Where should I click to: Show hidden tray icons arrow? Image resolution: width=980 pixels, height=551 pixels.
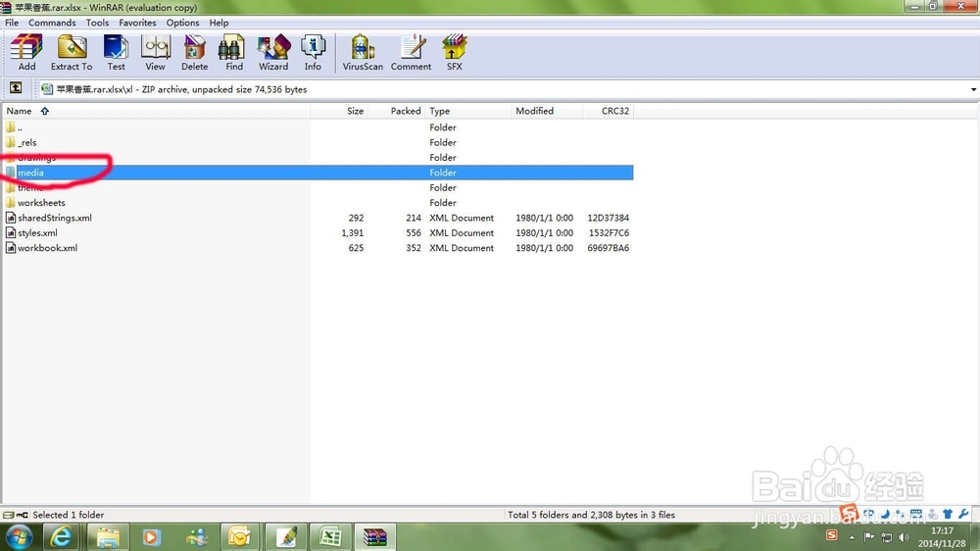pyautogui.click(x=852, y=537)
